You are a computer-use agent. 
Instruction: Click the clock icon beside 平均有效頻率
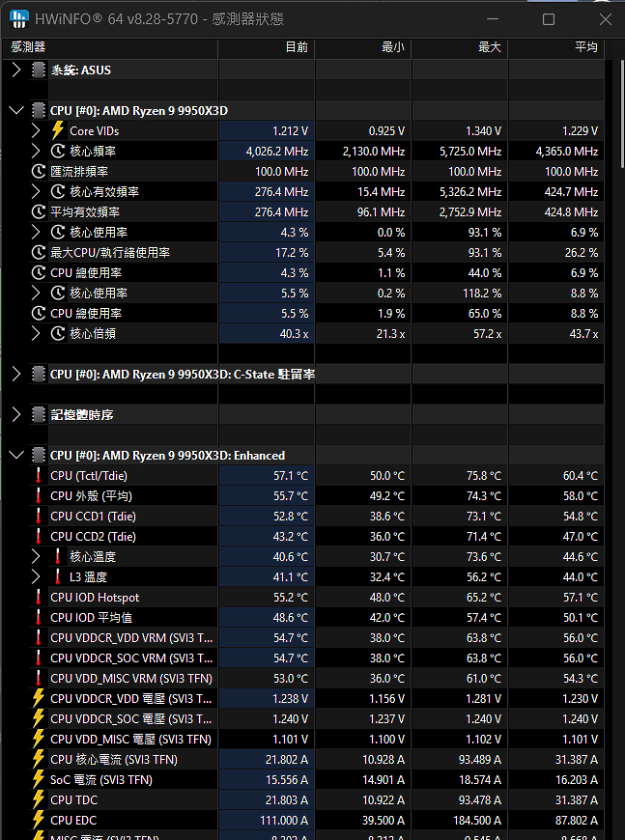click(x=38, y=211)
